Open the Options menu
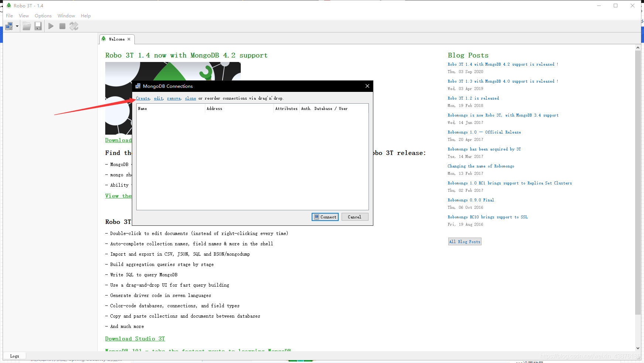Screen dimensions: 644x363 pos(43,16)
